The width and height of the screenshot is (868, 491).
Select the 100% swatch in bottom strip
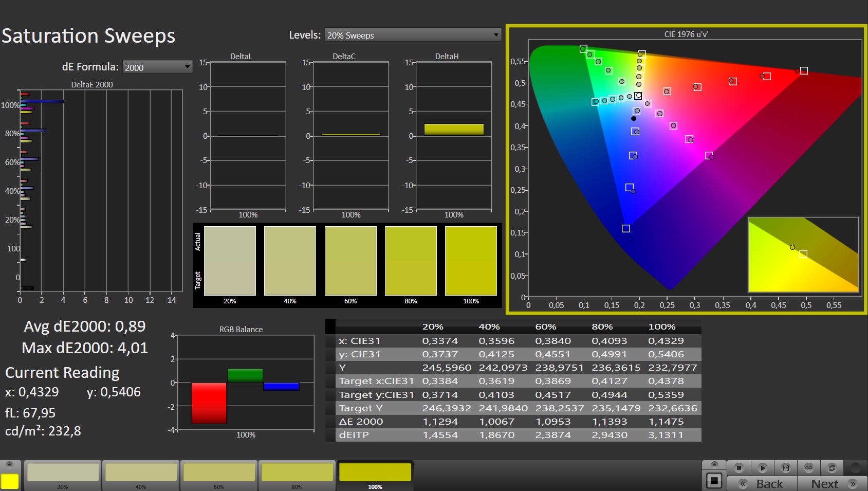tap(375, 473)
